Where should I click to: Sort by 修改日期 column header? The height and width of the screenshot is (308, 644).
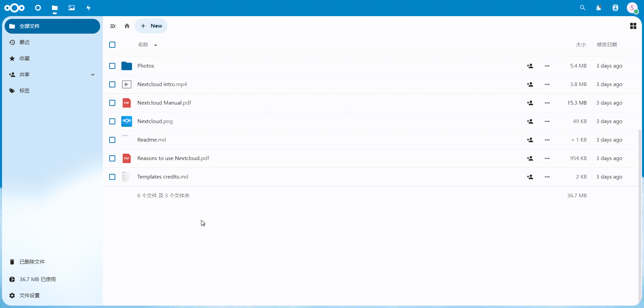(x=607, y=45)
